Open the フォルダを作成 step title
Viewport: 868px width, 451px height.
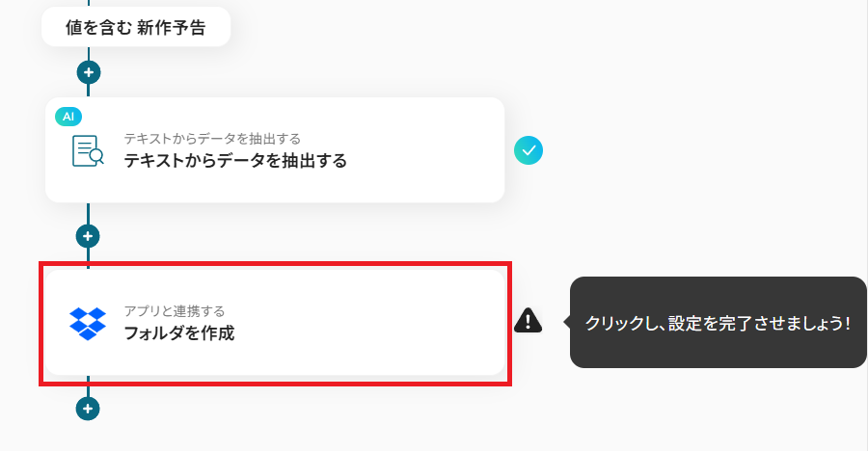[178, 334]
